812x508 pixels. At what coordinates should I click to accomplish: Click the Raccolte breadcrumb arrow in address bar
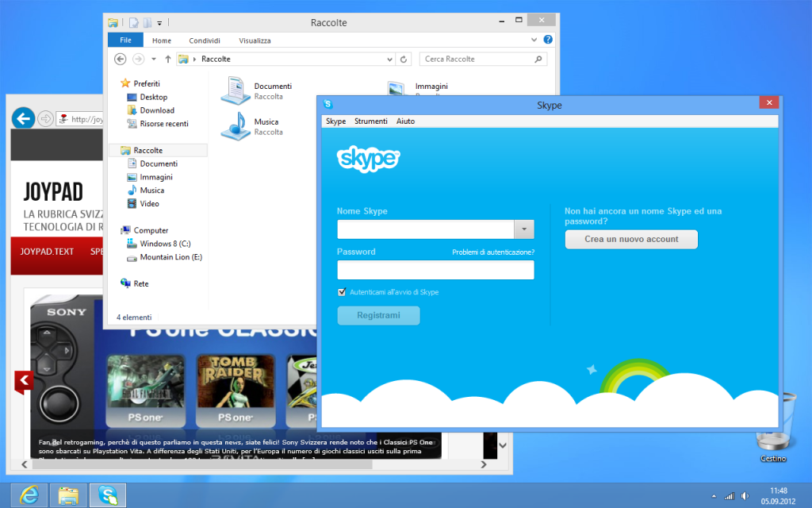pyautogui.click(x=195, y=59)
